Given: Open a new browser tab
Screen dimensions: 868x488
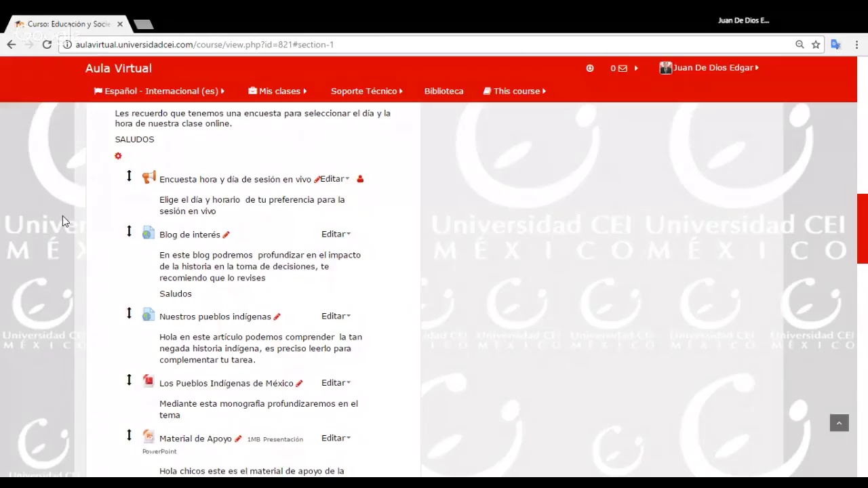Looking at the screenshot, I should pyautogui.click(x=143, y=24).
